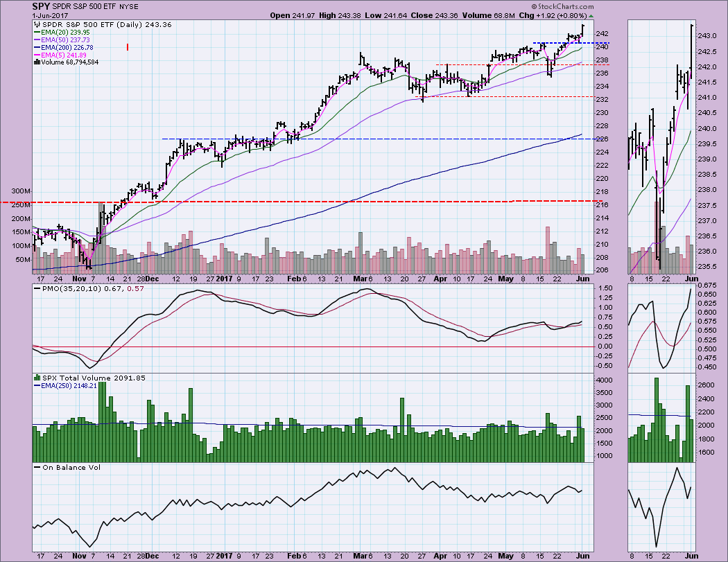Viewport: 728px width, 562px height.
Task: Click the '235.5' label on zoom panel axis
Action: coord(707,266)
